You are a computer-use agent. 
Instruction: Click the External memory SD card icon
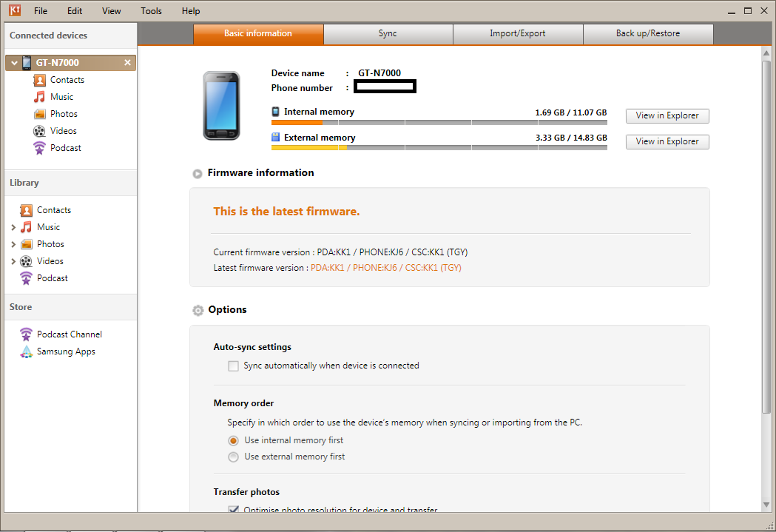click(x=276, y=138)
